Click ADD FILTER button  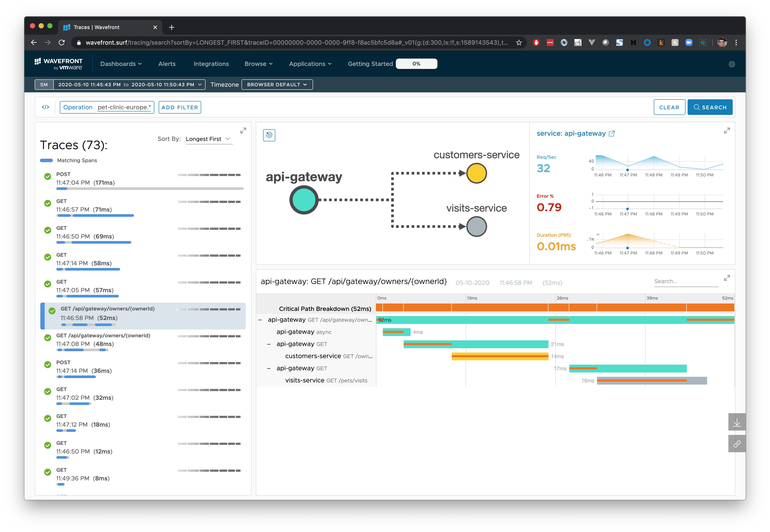pyautogui.click(x=180, y=107)
